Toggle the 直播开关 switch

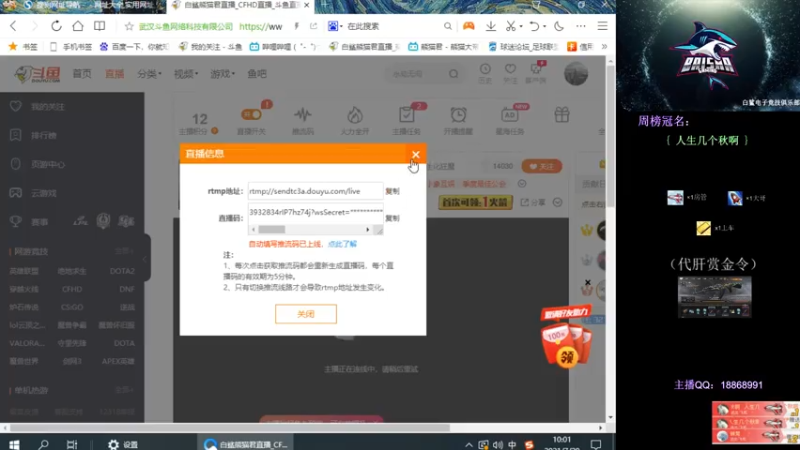pos(251,115)
